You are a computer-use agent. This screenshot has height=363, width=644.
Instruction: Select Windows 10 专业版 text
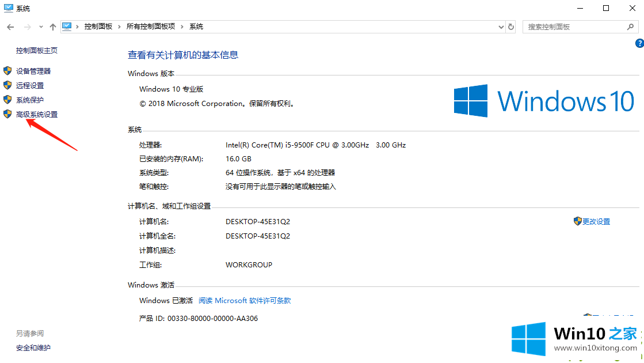pos(172,89)
